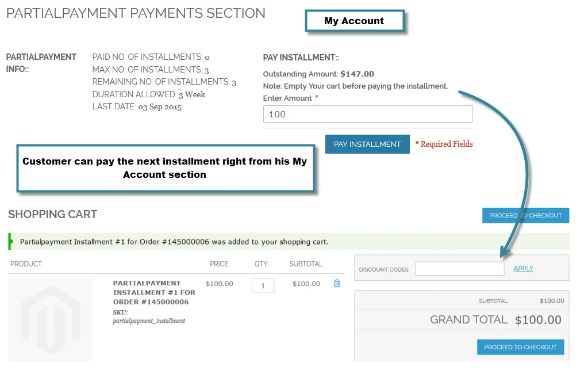Click the Grand Total $100.00 amount
The width and height of the screenshot is (588, 385).
[538, 320]
